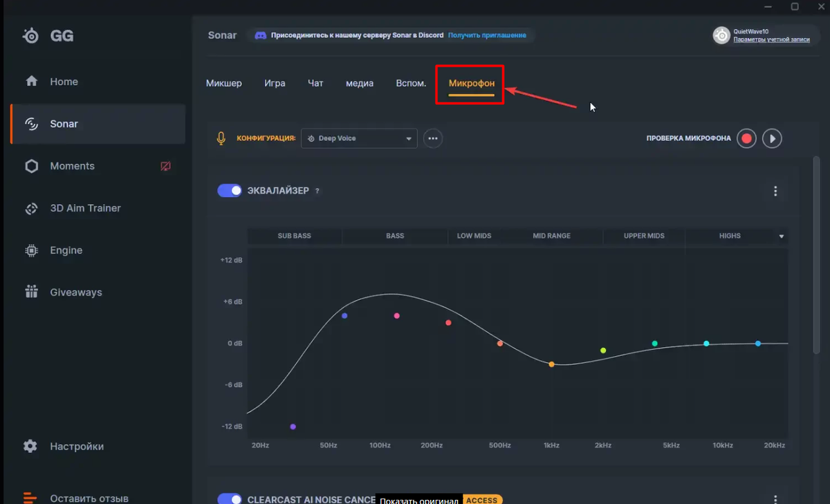Click the +12 dB axis label
Image resolution: width=830 pixels, height=504 pixels.
coord(231,261)
